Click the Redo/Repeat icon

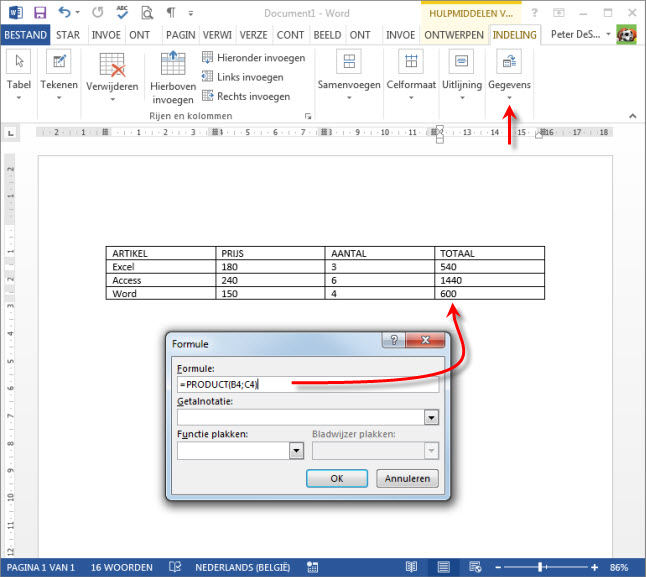(x=98, y=12)
